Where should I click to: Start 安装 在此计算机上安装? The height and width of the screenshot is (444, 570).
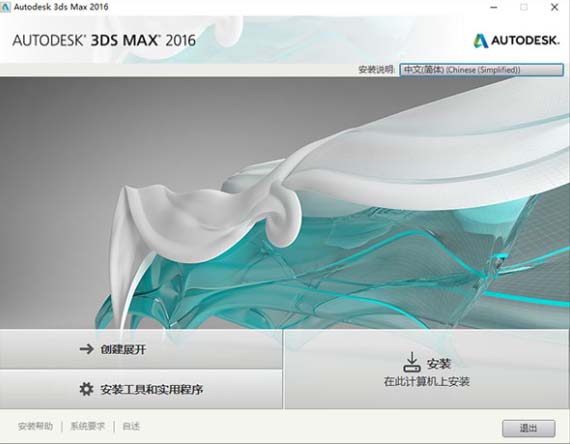427,369
